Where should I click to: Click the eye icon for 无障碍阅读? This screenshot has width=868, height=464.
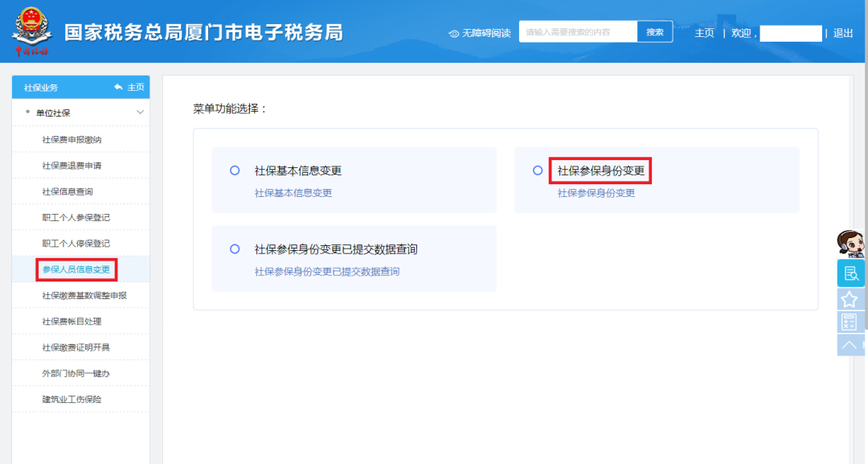pyautogui.click(x=454, y=34)
